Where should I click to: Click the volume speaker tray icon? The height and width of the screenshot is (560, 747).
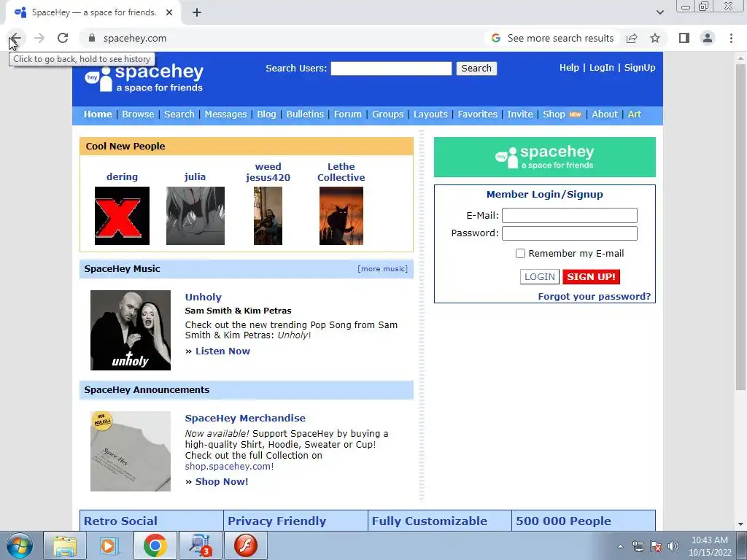[673, 546]
